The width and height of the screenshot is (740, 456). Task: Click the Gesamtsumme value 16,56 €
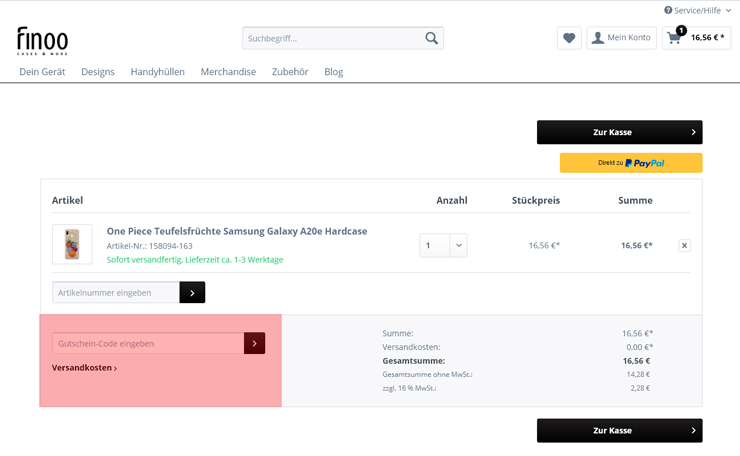[x=636, y=361]
